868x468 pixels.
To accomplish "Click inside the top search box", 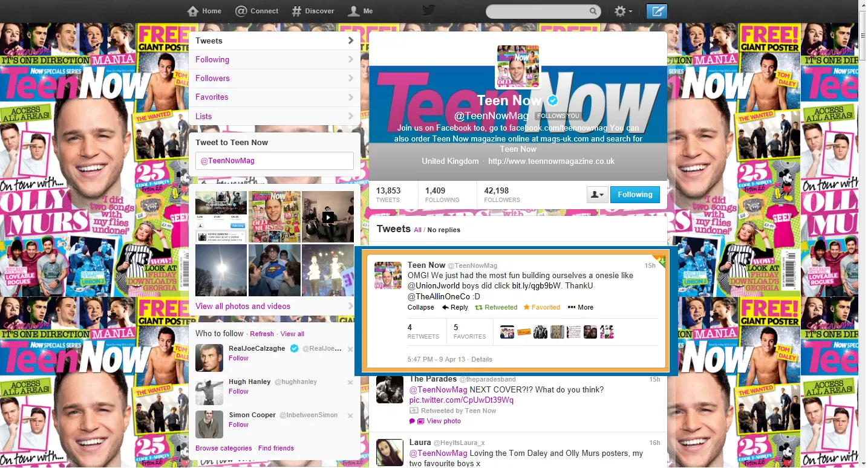I will tap(543, 11).
